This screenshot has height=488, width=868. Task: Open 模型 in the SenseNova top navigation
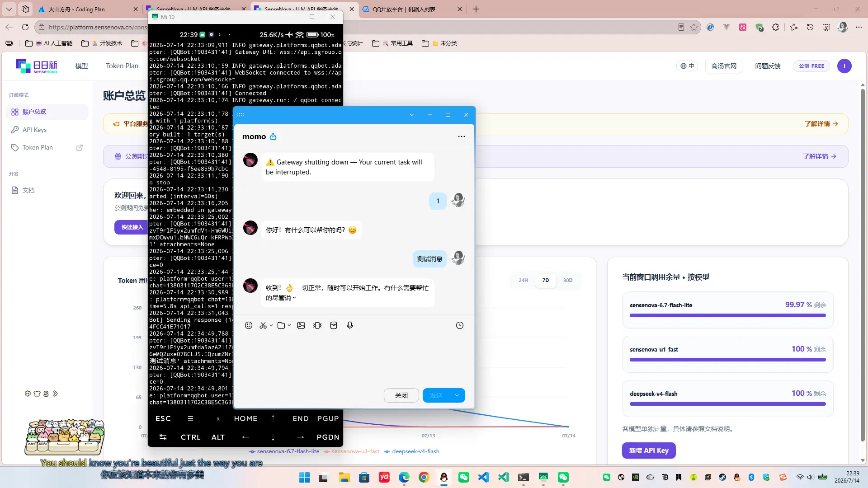[x=81, y=66]
